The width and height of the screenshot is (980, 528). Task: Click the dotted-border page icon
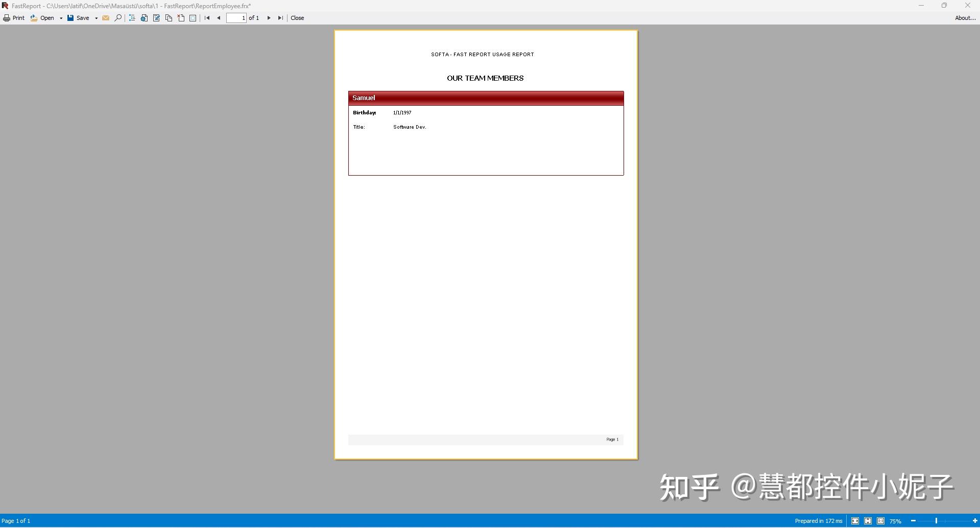193,18
